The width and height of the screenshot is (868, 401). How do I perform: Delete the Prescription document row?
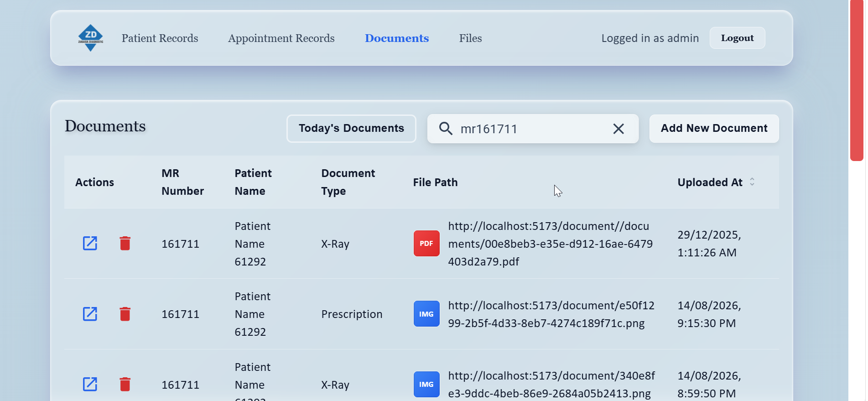(x=125, y=314)
